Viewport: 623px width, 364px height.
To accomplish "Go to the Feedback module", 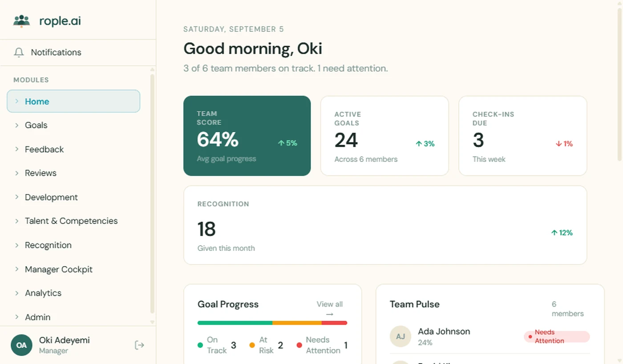I will pos(73,149).
